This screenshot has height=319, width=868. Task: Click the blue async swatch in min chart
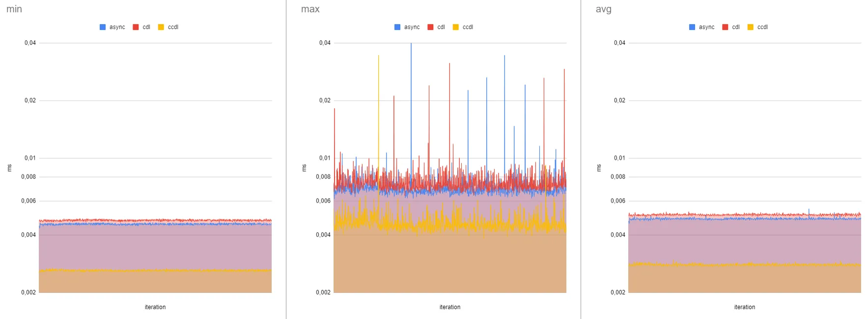[x=103, y=27]
